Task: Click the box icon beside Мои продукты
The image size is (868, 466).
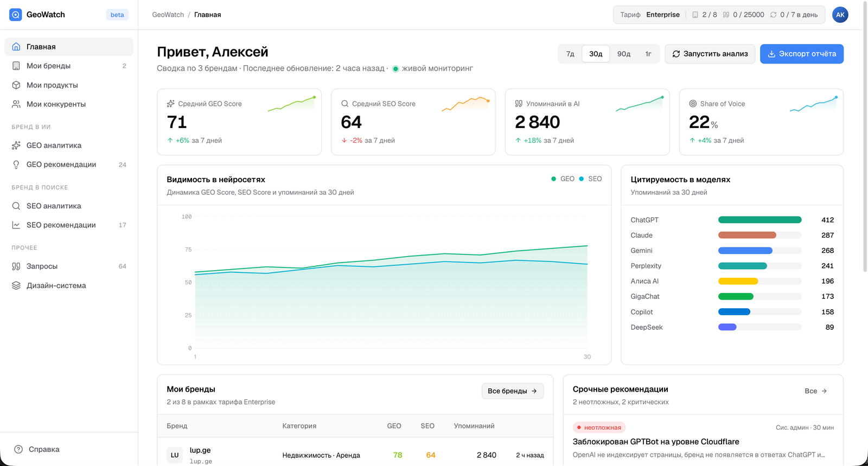Action: (x=16, y=85)
